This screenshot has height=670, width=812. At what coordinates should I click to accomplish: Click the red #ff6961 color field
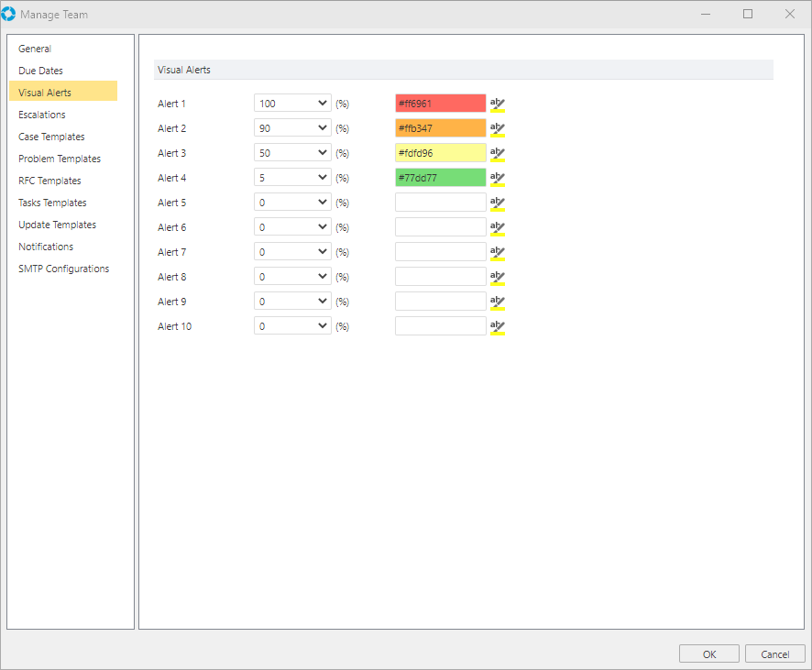[440, 104]
